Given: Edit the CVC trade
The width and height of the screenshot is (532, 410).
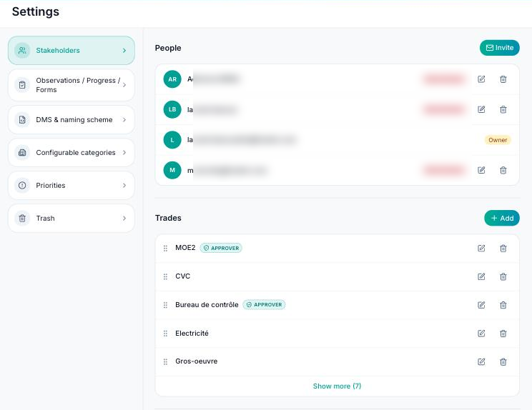Looking at the screenshot, I should (x=481, y=277).
